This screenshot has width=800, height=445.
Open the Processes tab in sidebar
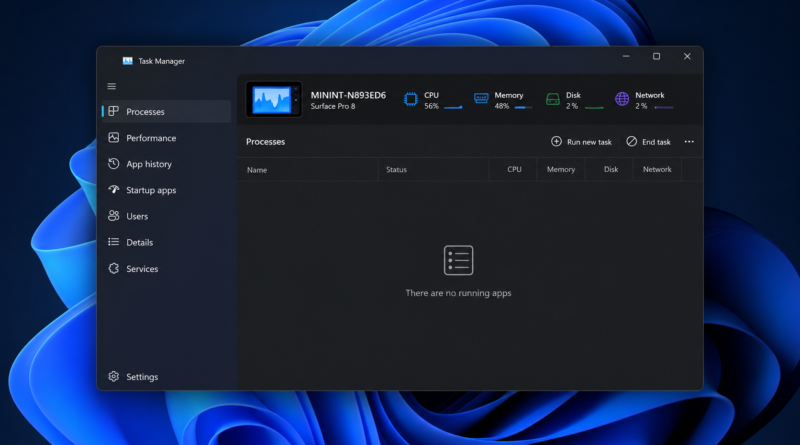pyautogui.click(x=166, y=111)
